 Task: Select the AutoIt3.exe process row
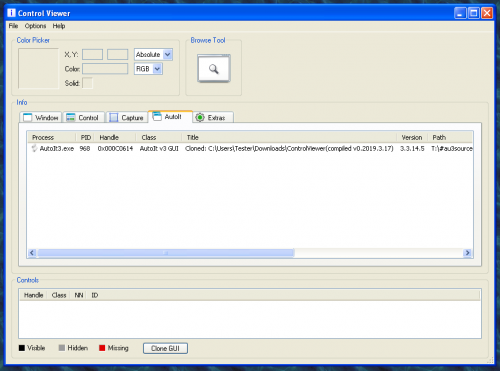click(x=250, y=148)
